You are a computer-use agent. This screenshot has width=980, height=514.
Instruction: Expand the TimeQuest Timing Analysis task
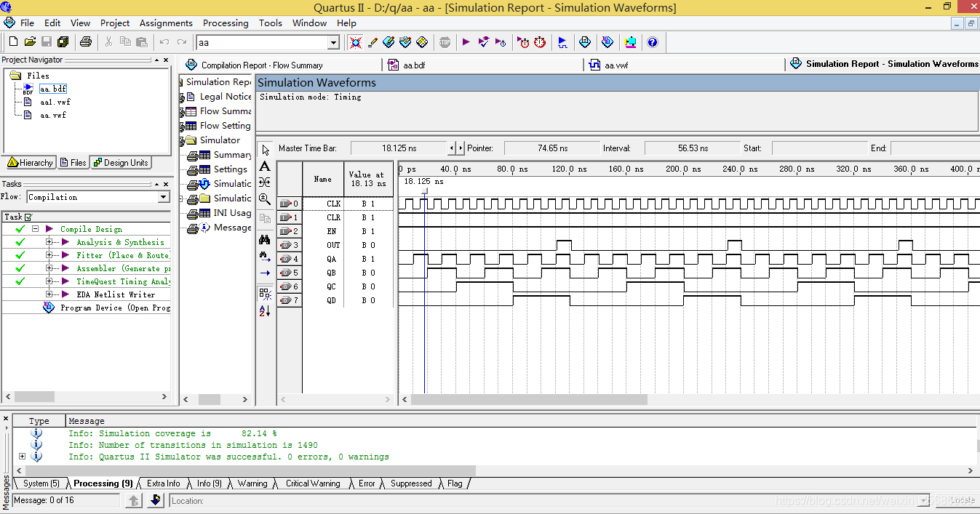49,281
